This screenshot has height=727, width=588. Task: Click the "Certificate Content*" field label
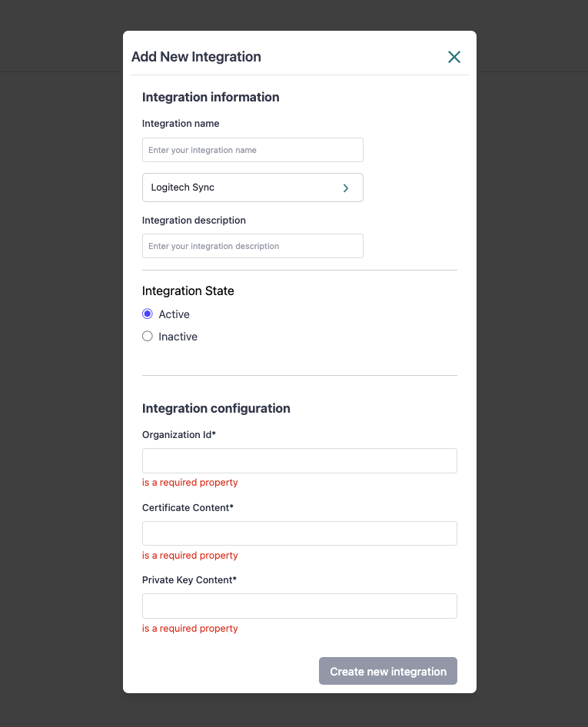point(188,508)
